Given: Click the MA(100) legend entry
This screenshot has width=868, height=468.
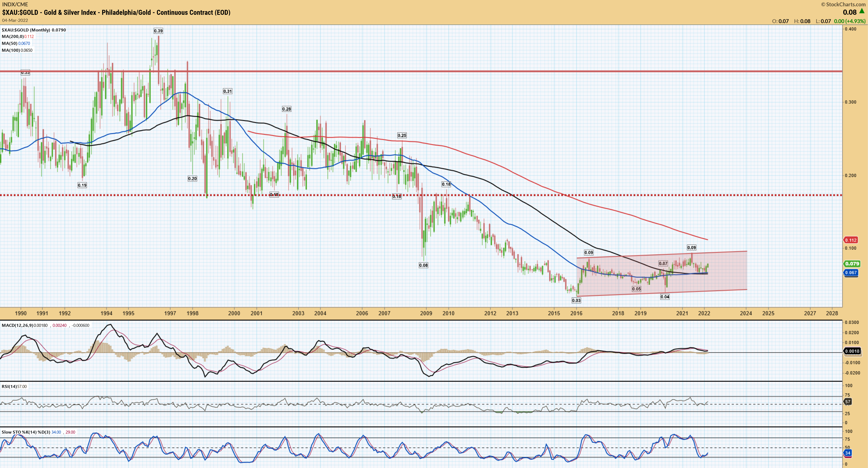Looking at the screenshot, I should tap(17, 50).
